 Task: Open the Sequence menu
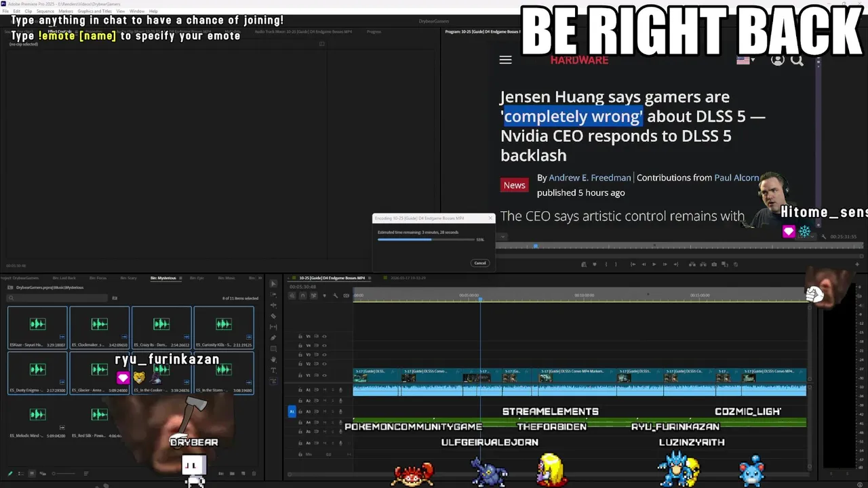[x=45, y=12]
